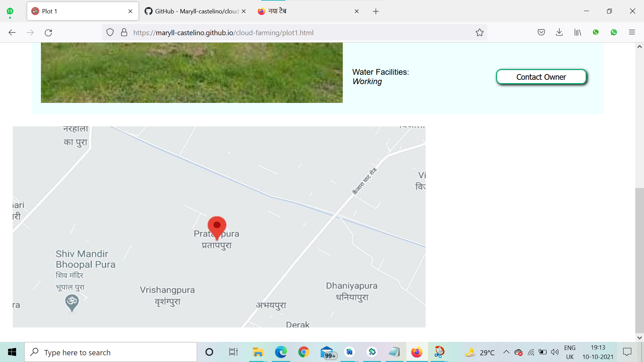Open Chrome from the taskbar
The height and width of the screenshot is (362, 644).
[x=304, y=352]
